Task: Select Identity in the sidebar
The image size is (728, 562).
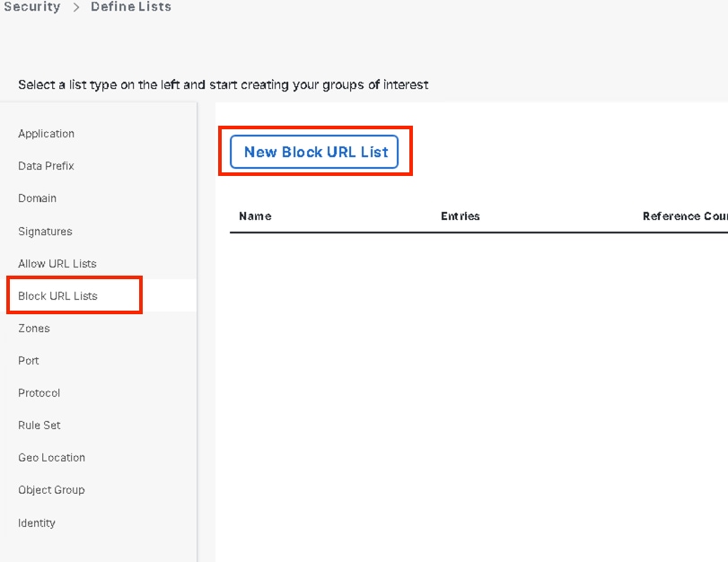Action: [36, 523]
